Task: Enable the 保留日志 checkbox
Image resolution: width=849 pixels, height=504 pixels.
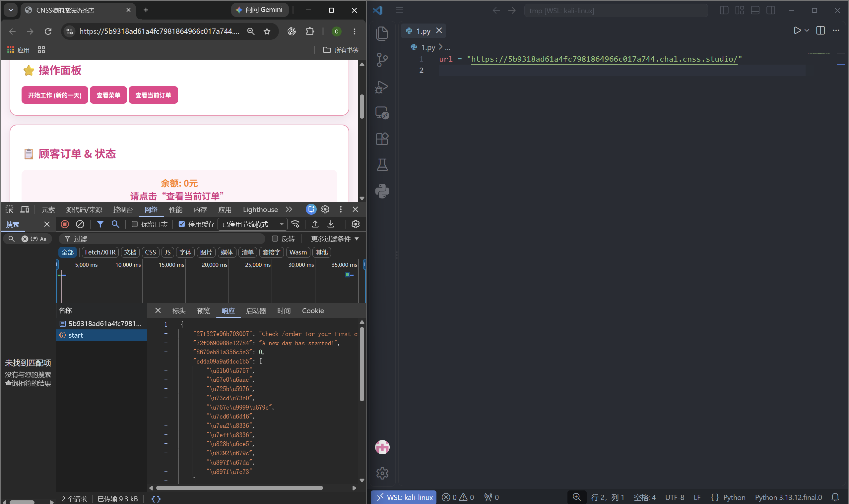Action: [135, 224]
